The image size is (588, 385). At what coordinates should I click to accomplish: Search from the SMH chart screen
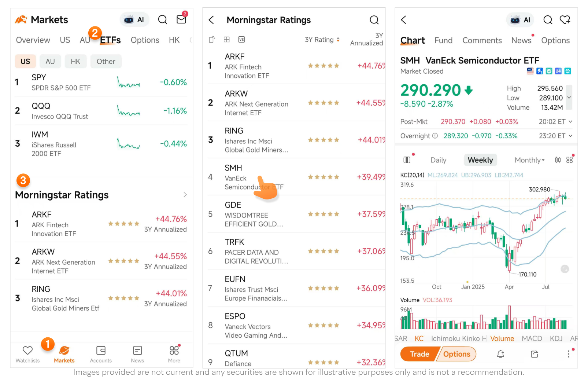pyautogui.click(x=548, y=20)
